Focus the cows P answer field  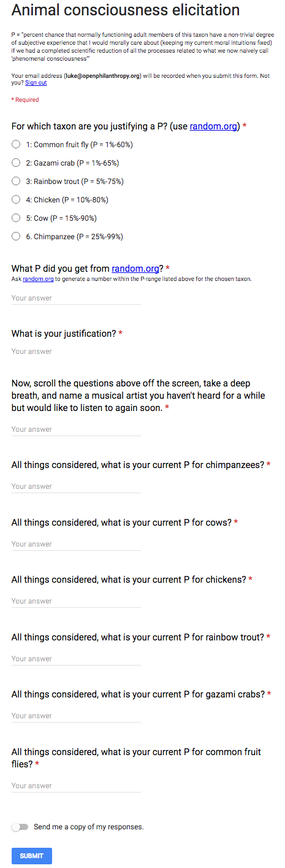click(76, 544)
